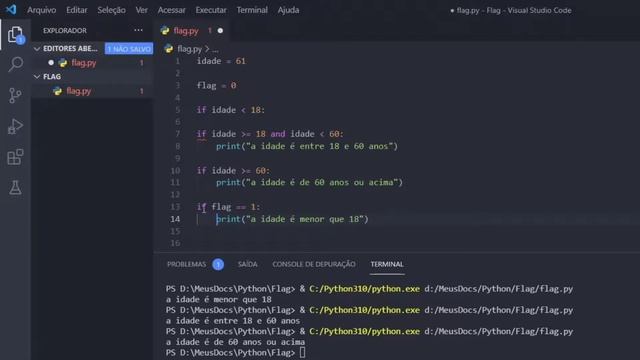The image size is (640, 360).
Task: Click print menor que 18 line
Action: pyautogui.click(x=292, y=219)
